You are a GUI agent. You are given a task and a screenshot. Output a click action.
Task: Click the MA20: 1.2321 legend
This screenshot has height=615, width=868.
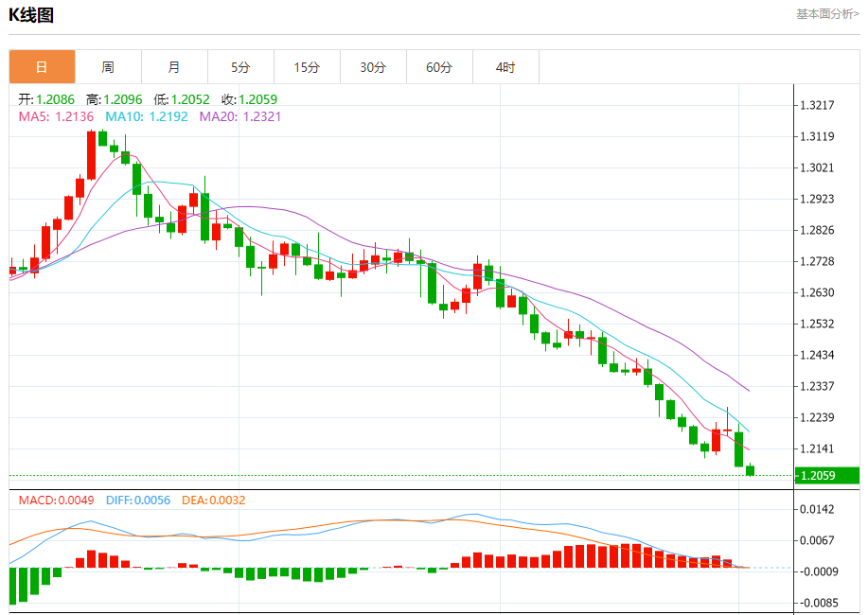click(x=240, y=116)
